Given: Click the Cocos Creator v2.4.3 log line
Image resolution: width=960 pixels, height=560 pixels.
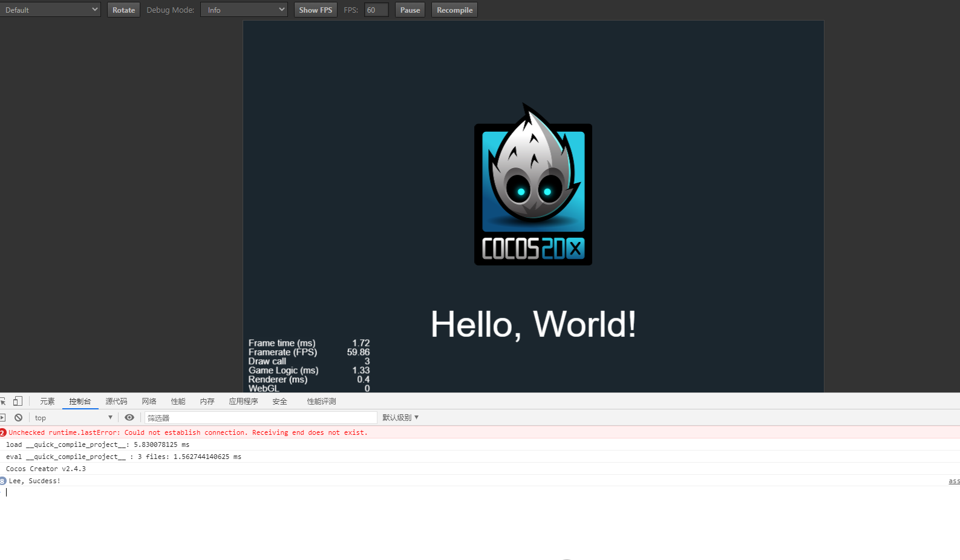Looking at the screenshot, I should pos(46,469).
